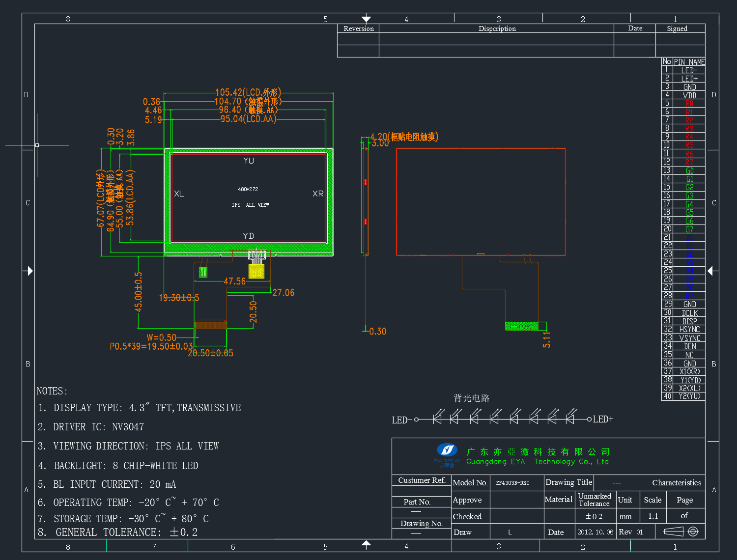The width and height of the screenshot is (737, 560).
Task: Select the 'XL' label on the panel
Action: [179, 194]
